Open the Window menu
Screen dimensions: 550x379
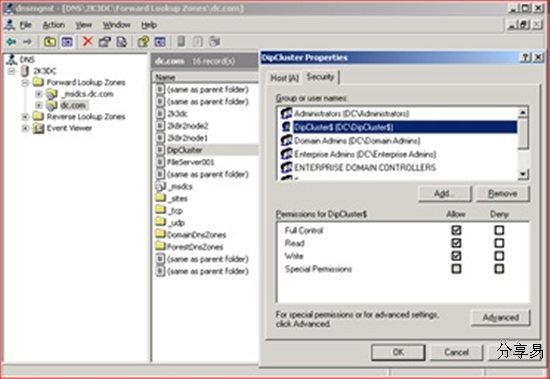coord(116,25)
